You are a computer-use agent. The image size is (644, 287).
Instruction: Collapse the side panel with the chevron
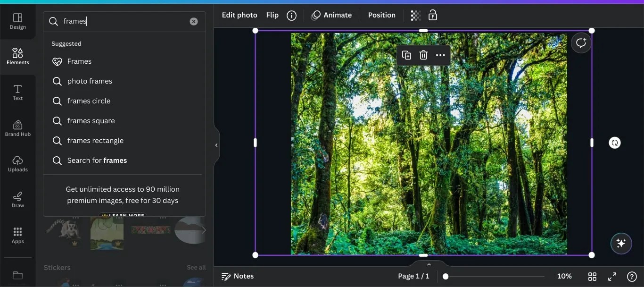pyautogui.click(x=216, y=144)
